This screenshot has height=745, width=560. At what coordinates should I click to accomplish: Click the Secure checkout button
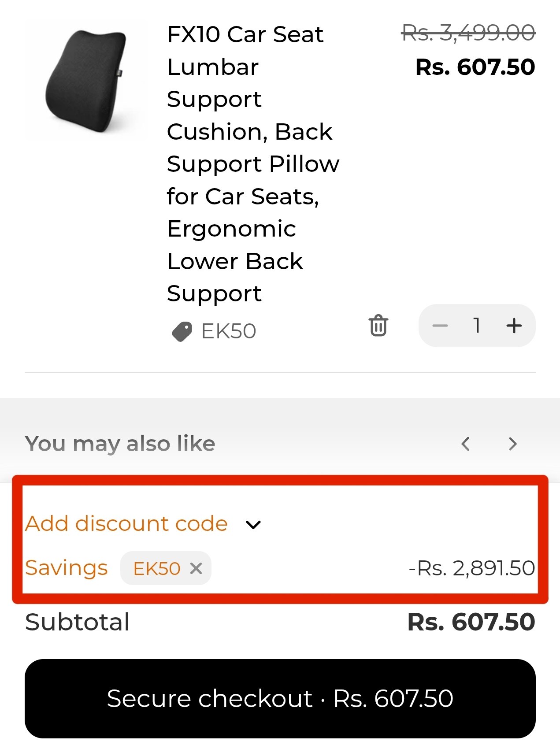coord(280,698)
